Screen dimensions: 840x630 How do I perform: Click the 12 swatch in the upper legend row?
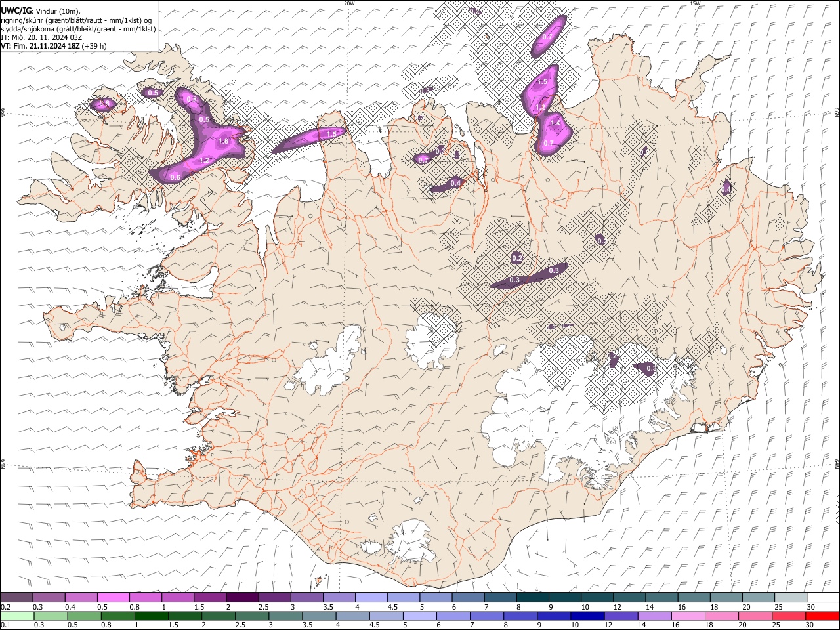(x=629, y=597)
